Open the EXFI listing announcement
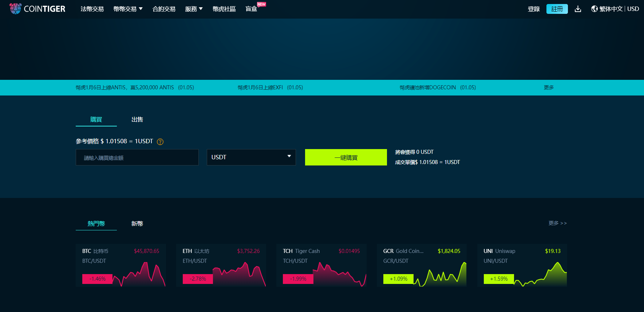 coord(270,87)
